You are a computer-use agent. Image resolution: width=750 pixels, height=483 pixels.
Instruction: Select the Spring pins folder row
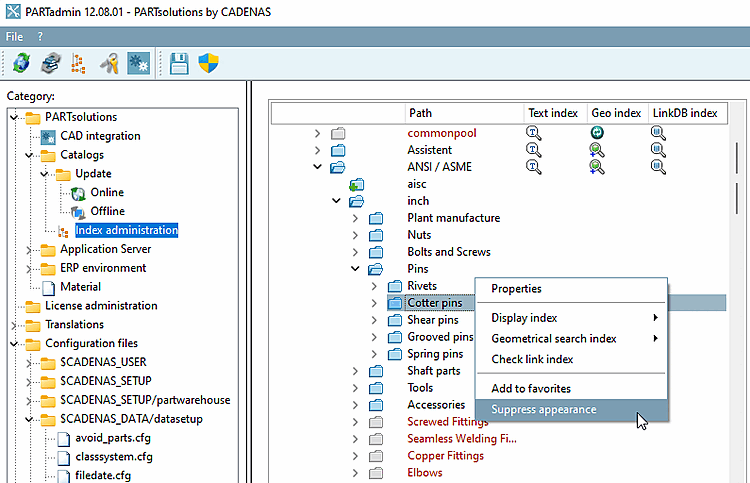(x=435, y=354)
